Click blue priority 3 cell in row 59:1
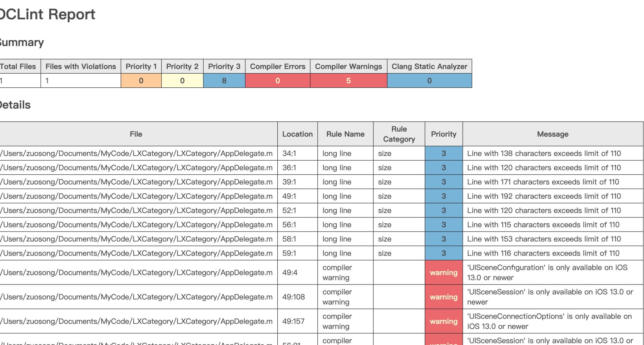This screenshot has width=644, height=345. 443,253
